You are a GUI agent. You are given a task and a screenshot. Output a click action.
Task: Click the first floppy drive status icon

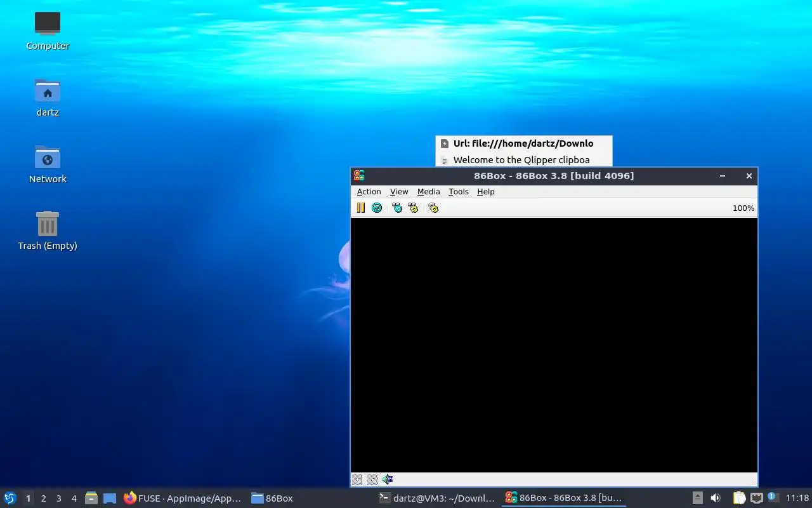point(357,479)
